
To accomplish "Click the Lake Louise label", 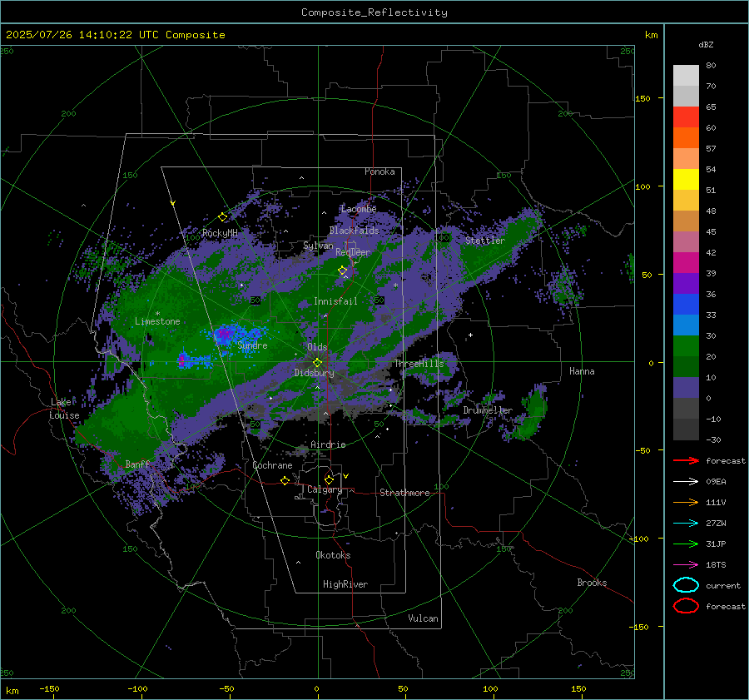I will click(65, 409).
